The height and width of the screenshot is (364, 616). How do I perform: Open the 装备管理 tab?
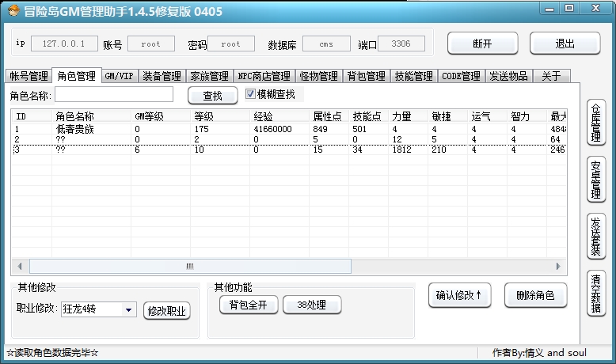(x=162, y=77)
